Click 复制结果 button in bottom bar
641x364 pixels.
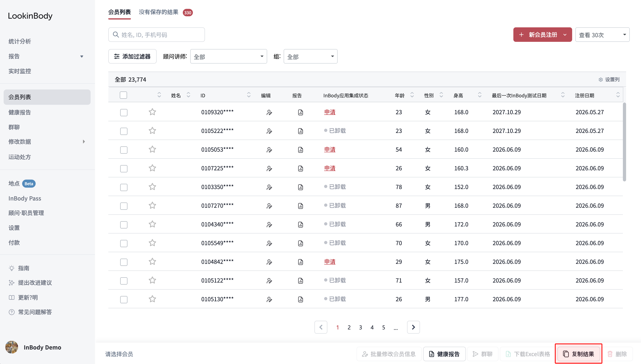578,354
